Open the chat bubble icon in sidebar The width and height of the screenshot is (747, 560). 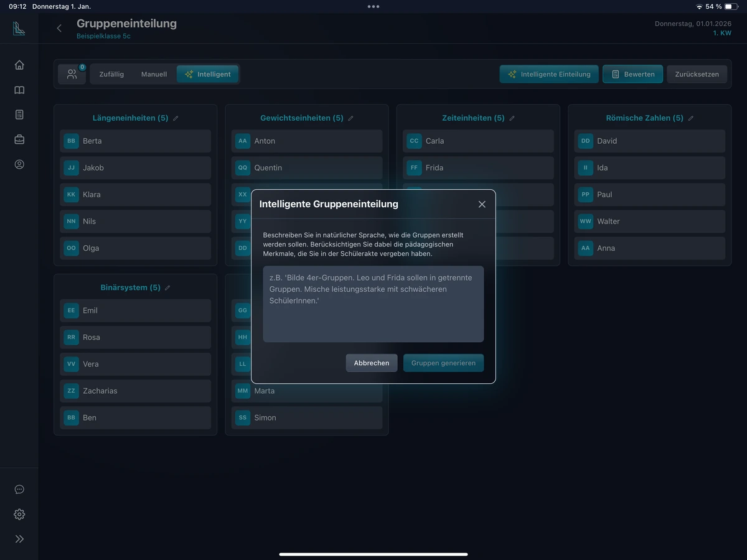pyautogui.click(x=19, y=490)
